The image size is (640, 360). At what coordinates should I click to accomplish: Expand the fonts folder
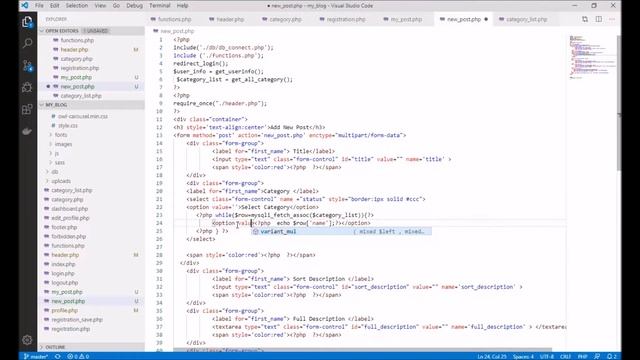coord(61,135)
